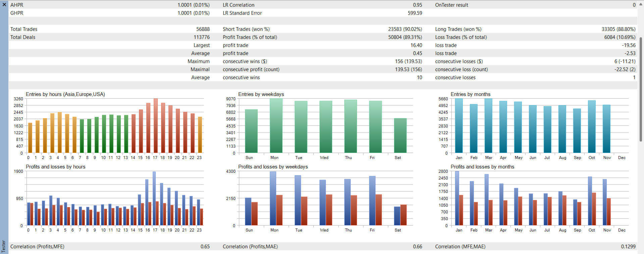The width and height of the screenshot is (644, 254).
Task: Click the OnTester result value
Action: pyautogui.click(x=634, y=5)
